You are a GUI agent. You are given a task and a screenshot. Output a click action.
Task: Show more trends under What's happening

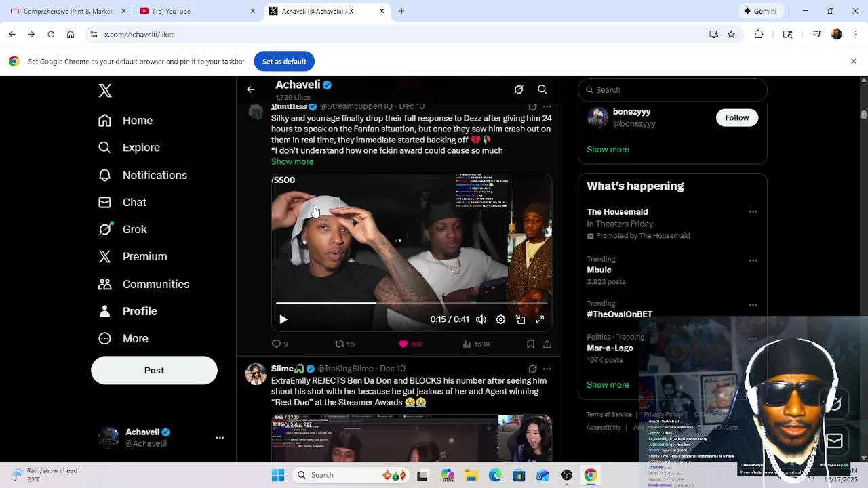pos(608,384)
